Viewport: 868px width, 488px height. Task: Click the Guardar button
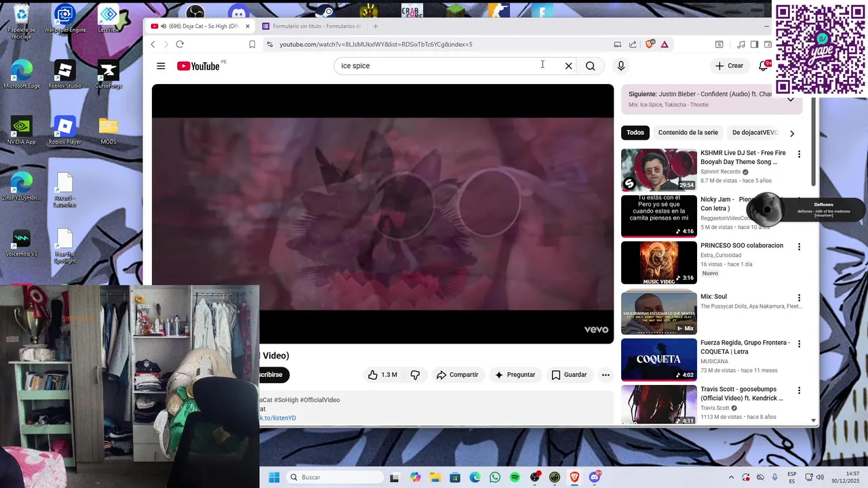(569, 375)
